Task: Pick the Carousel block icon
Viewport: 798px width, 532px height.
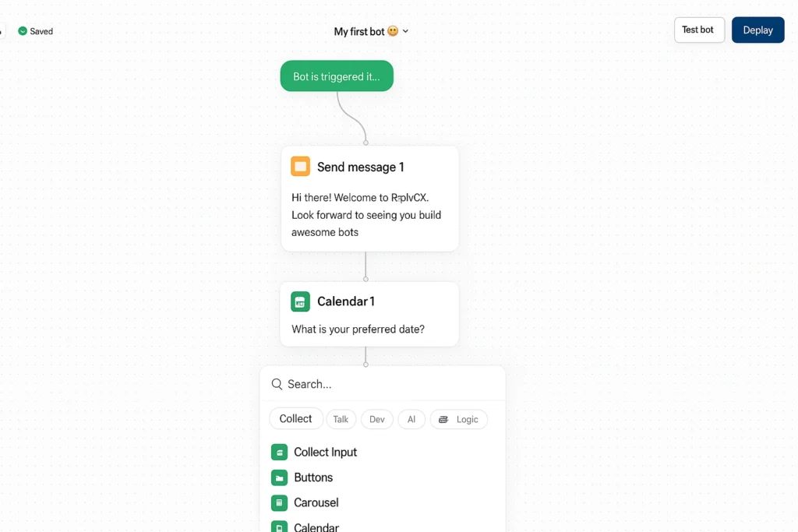Action: tap(280, 503)
